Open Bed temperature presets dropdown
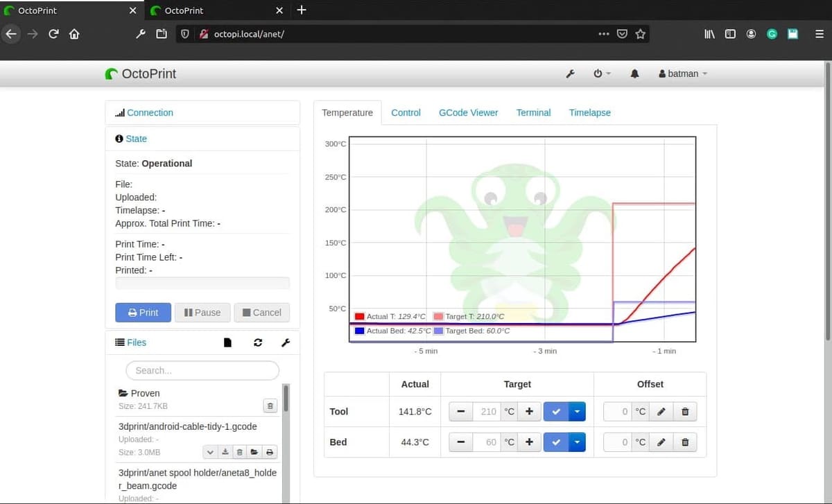 pyautogui.click(x=578, y=442)
